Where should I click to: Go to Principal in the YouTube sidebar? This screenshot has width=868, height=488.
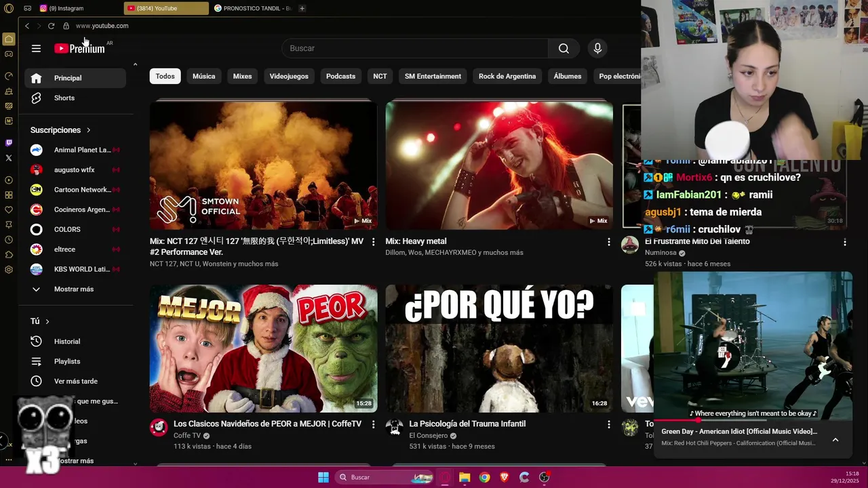[75, 78]
